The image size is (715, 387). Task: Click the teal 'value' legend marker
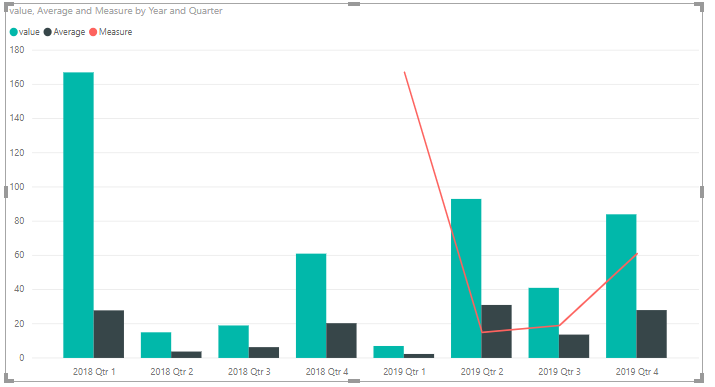point(14,32)
